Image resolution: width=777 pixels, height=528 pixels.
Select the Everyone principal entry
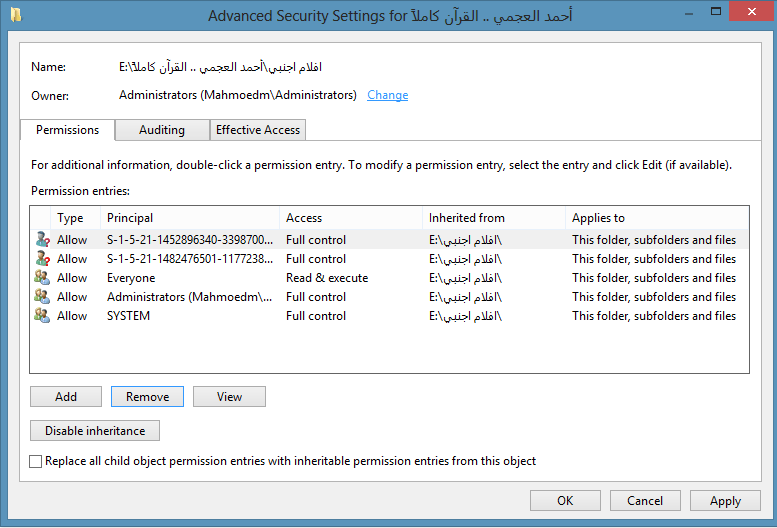coord(131,278)
